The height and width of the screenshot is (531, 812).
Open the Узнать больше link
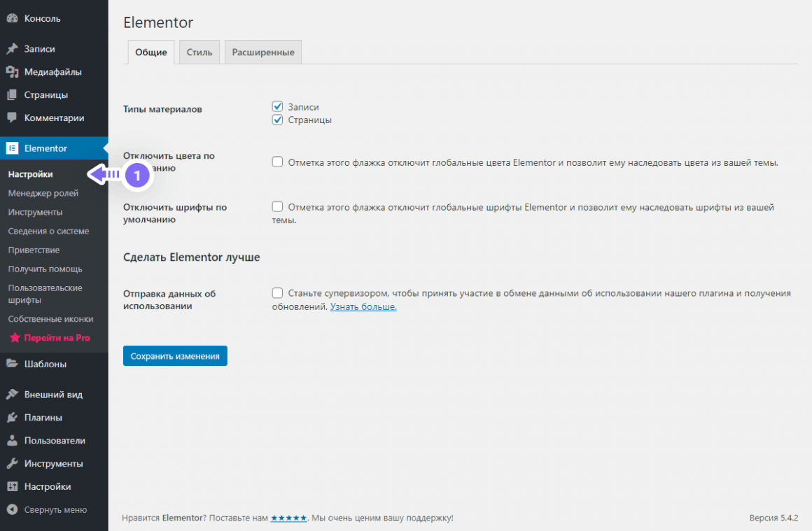tap(363, 306)
